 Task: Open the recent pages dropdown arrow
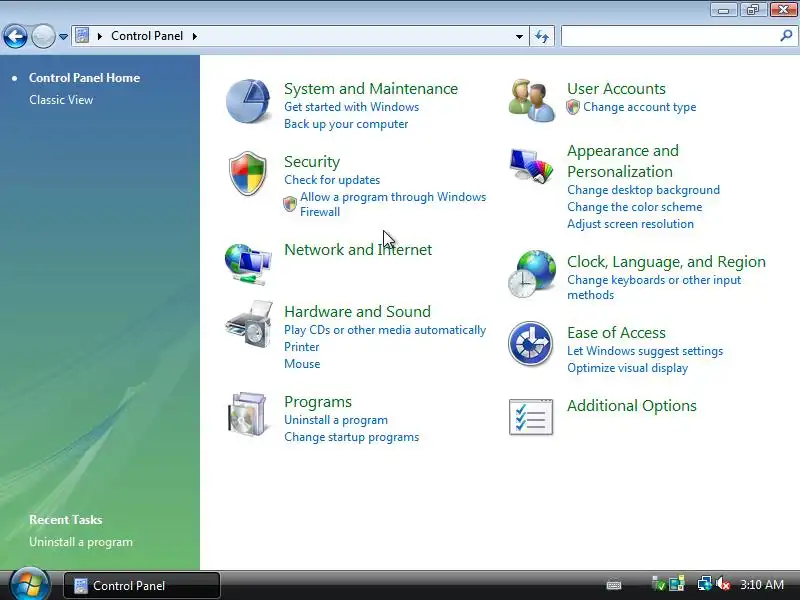click(x=63, y=37)
